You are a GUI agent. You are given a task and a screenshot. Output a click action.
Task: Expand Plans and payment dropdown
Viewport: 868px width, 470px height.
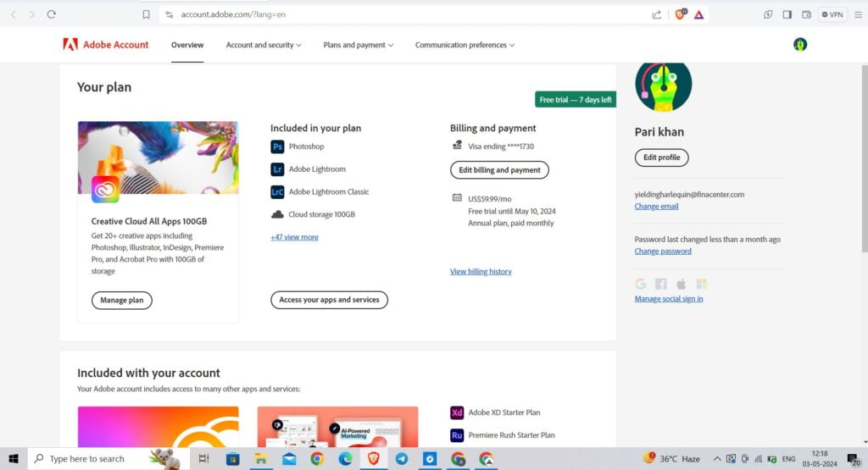tap(359, 45)
